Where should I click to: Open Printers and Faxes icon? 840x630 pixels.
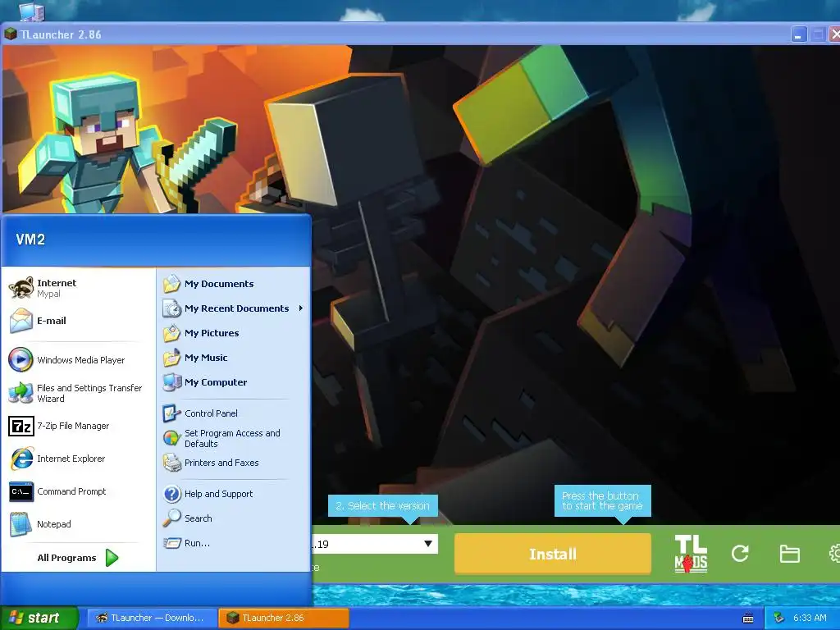tap(172, 463)
